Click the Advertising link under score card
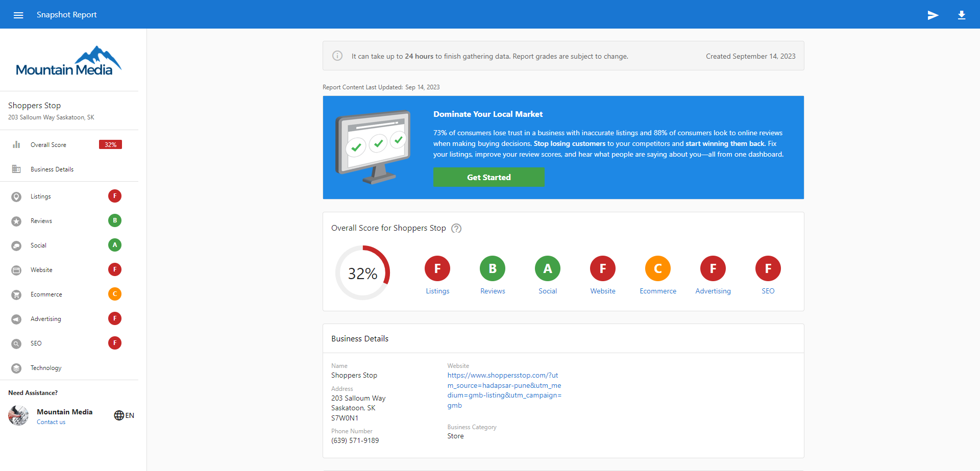Screen dimensions: 980x471 coord(713,291)
